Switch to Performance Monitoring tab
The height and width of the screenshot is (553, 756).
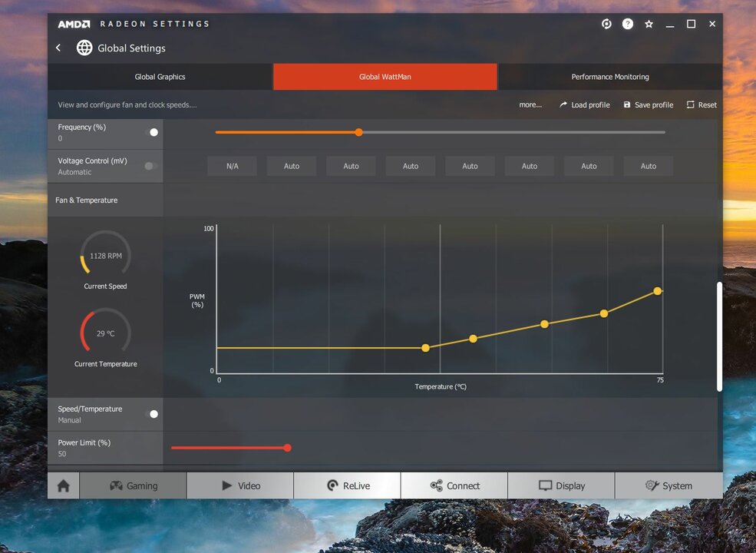coord(610,77)
